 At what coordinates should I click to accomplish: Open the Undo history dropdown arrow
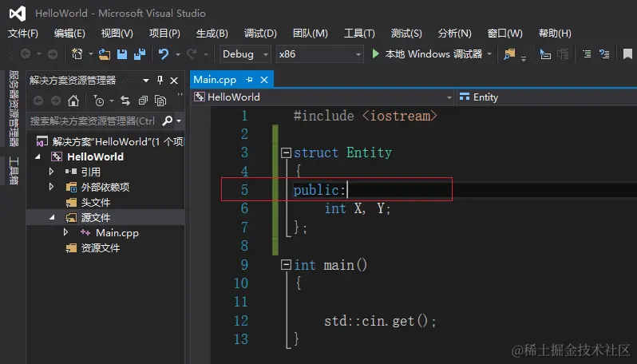[x=177, y=54]
